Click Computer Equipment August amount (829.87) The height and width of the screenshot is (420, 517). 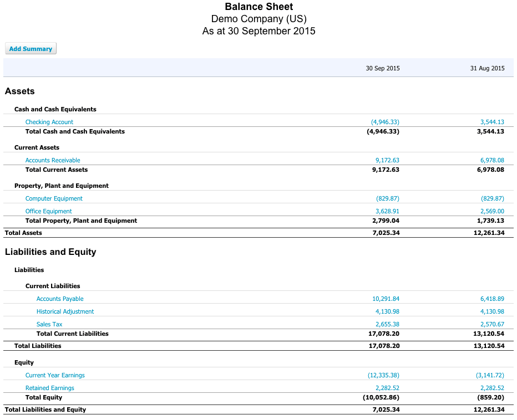[x=489, y=198]
